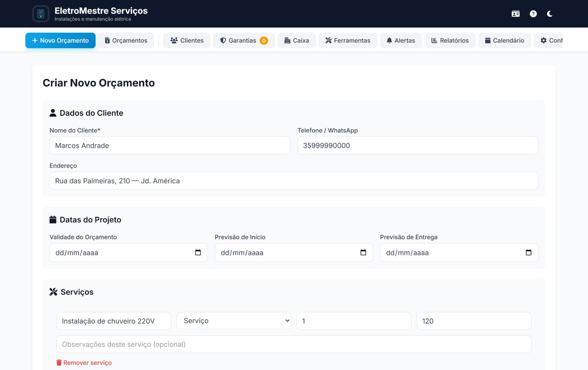Viewport: 588px width, 370px height.
Task: Click the Telefone / WhatsApp field
Action: pyautogui.click(x=418, y=146)
